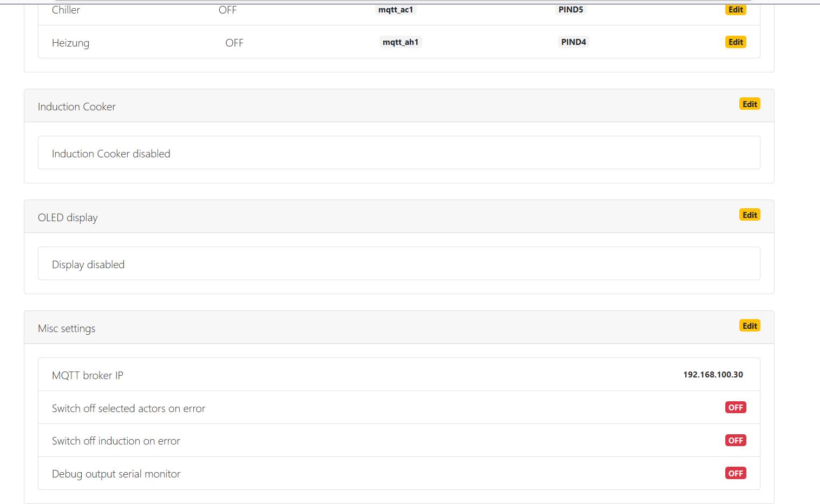
Task: Click the MQTT broker IP address value
Action: pyautogui.click(x=713, y=375)
